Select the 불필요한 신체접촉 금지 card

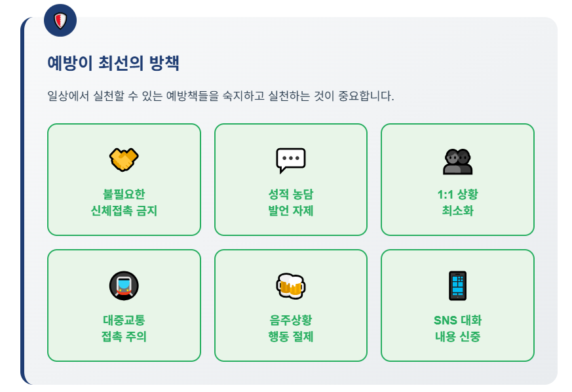124,180
